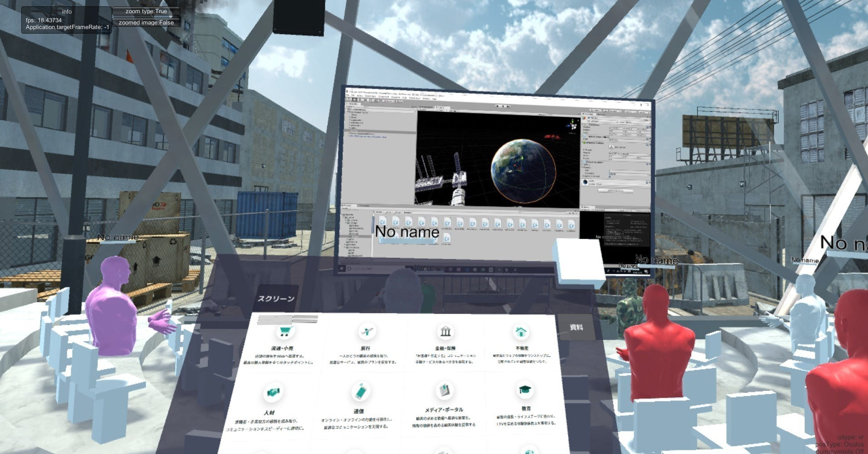Select the handshake human resources icon

tap(273, 392)
